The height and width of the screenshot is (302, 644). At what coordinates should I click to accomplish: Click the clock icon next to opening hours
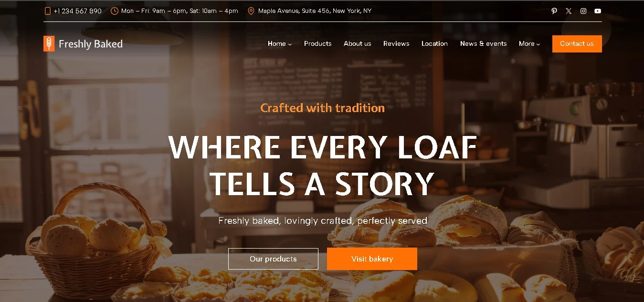click(x=115, y=11)
